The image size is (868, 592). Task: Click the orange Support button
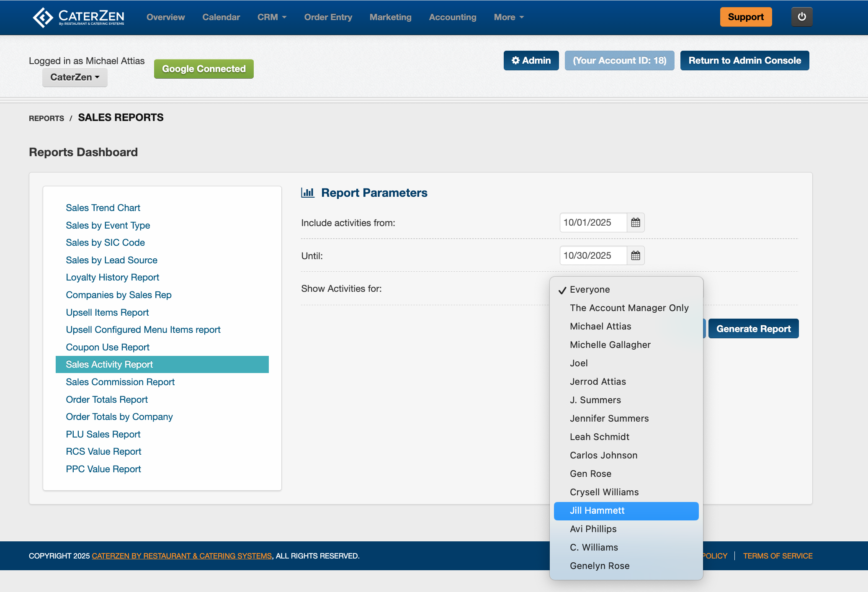coord(745,17)
